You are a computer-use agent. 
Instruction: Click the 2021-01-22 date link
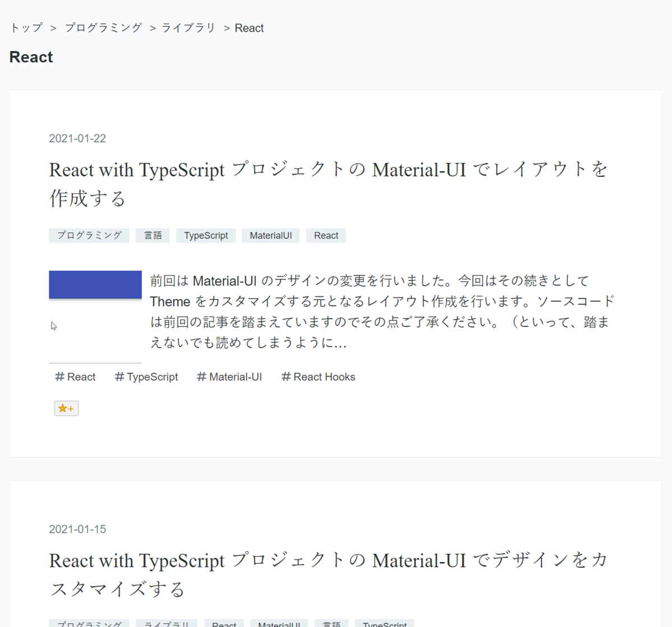coord(77,138)
